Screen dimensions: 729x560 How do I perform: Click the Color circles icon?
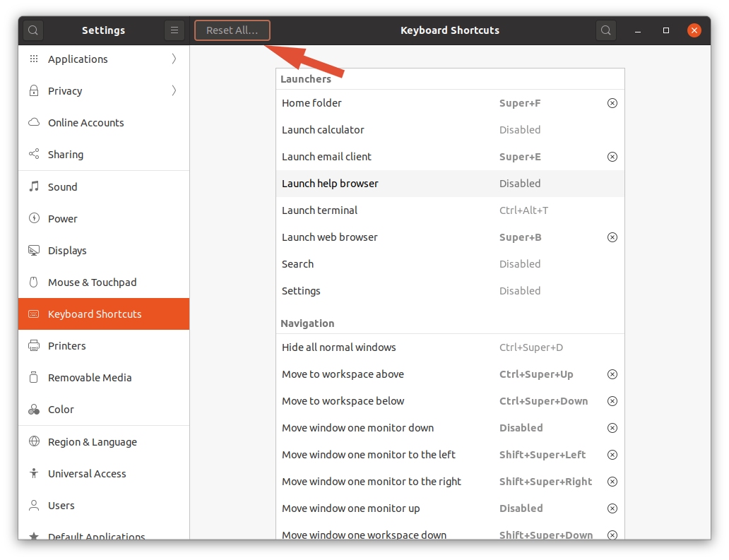[x=33, y=410]
